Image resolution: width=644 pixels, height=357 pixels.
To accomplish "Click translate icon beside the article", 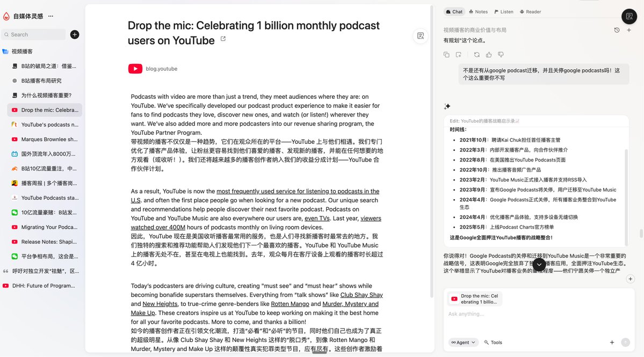I will 421,35.
